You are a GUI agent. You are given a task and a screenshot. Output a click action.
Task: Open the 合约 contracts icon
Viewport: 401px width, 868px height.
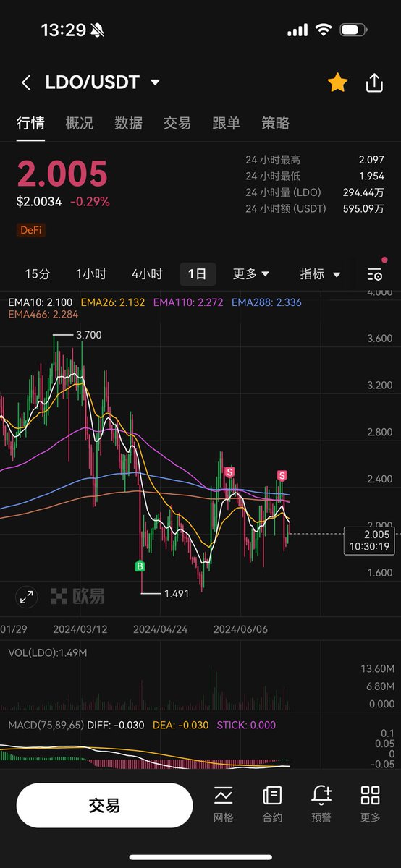272,804
